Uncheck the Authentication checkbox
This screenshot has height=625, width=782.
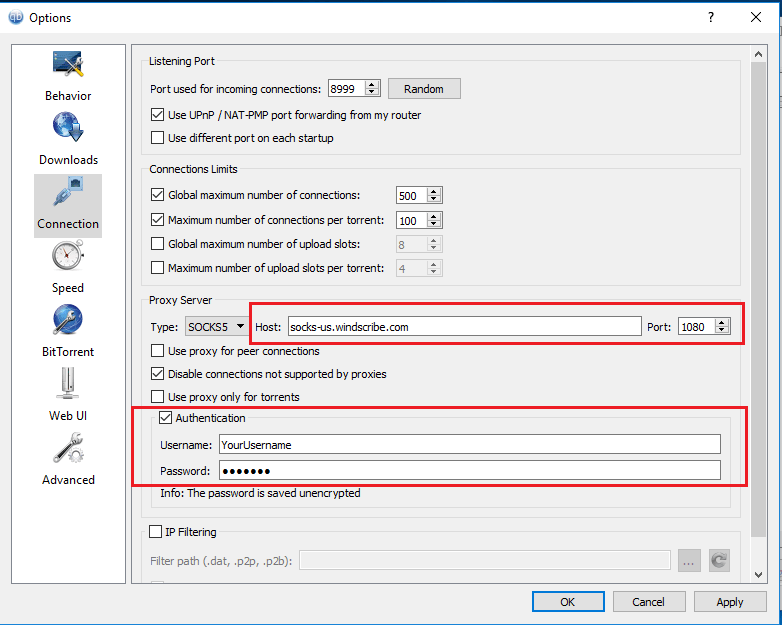pyautogui.click(x=165, y=418)
